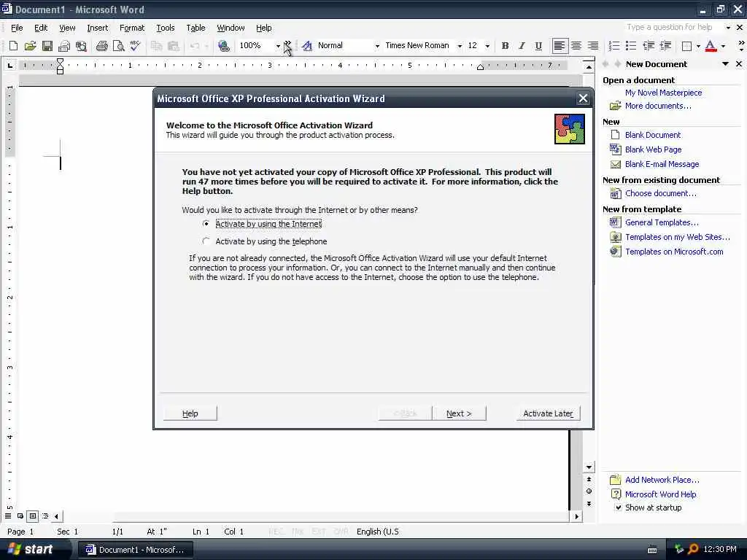Screen dimensions: 747x560
Task: Open General Templates link
Action: [662, 222]
